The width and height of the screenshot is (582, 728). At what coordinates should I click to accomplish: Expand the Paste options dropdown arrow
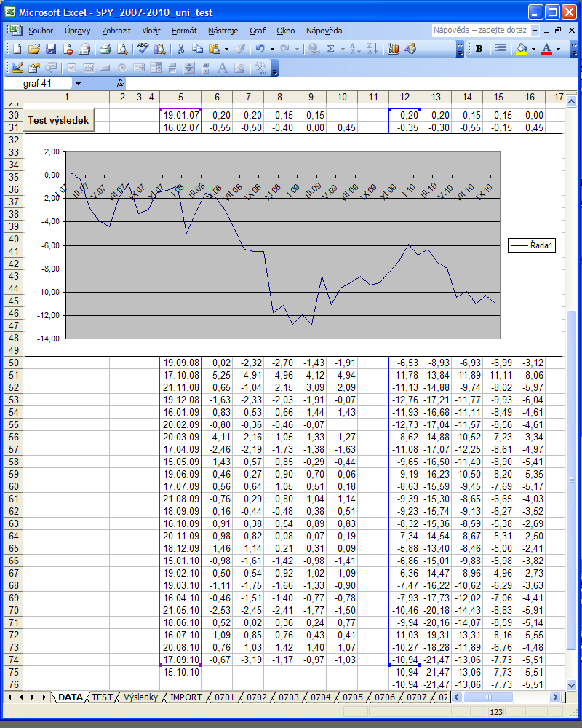point(226,49)
